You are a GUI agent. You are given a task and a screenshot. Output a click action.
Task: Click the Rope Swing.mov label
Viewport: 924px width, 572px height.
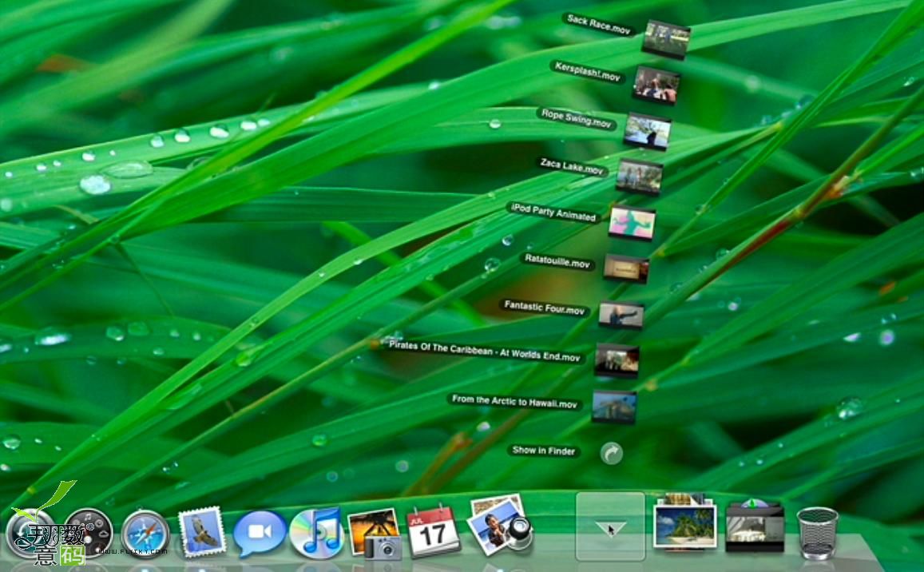coord(577,118)
